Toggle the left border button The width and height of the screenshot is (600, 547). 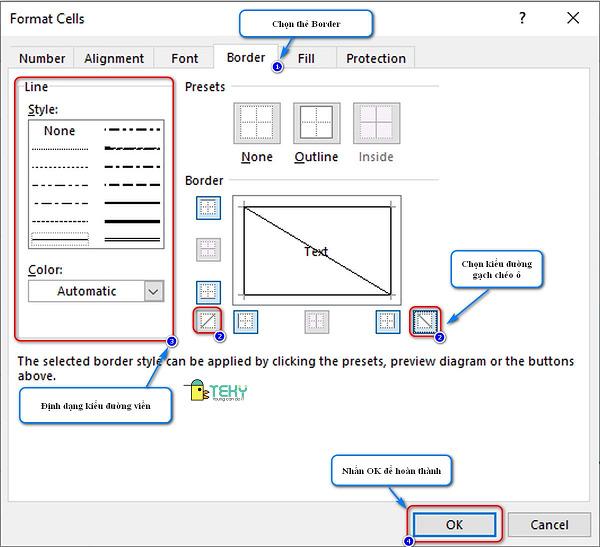pos(245,322)
